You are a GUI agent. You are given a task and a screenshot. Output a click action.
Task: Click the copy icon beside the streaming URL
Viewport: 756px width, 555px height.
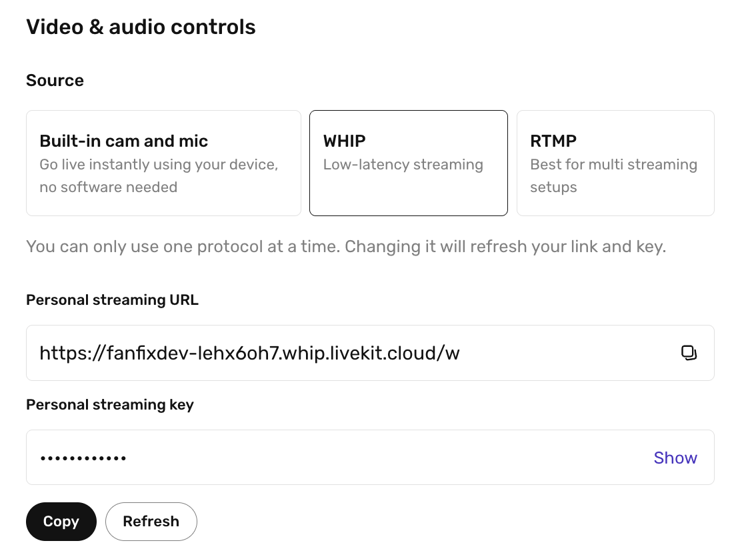tap(689, 353)
